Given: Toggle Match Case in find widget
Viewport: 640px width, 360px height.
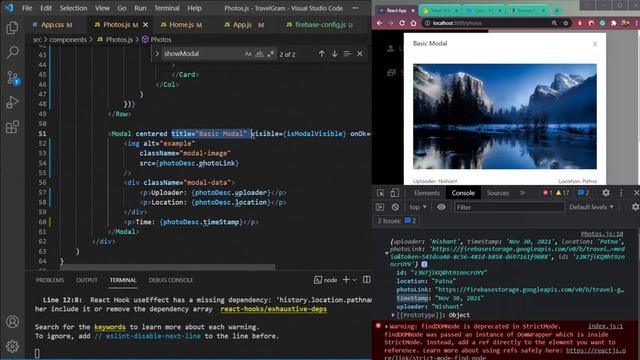Looking at the screenshot, I should [248, 54].
